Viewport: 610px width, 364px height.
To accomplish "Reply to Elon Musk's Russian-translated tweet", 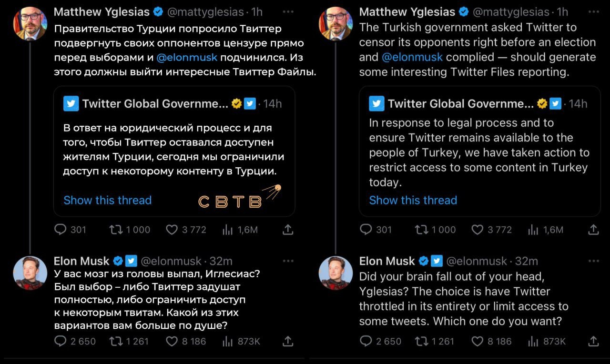I will tap(61, 341).
